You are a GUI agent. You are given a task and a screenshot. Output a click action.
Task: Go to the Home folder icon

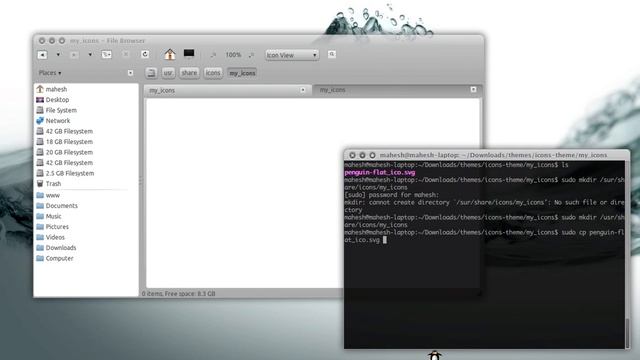click(x=170, y=54)
